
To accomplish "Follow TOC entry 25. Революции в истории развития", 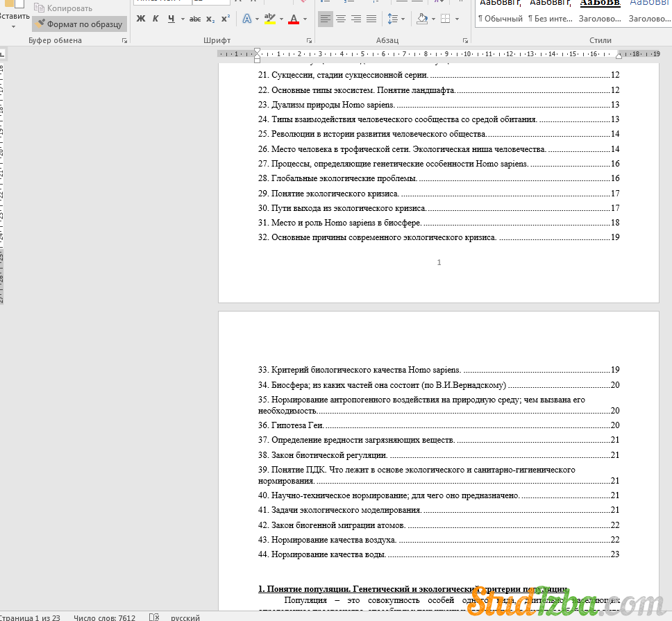I will [439, 134].
